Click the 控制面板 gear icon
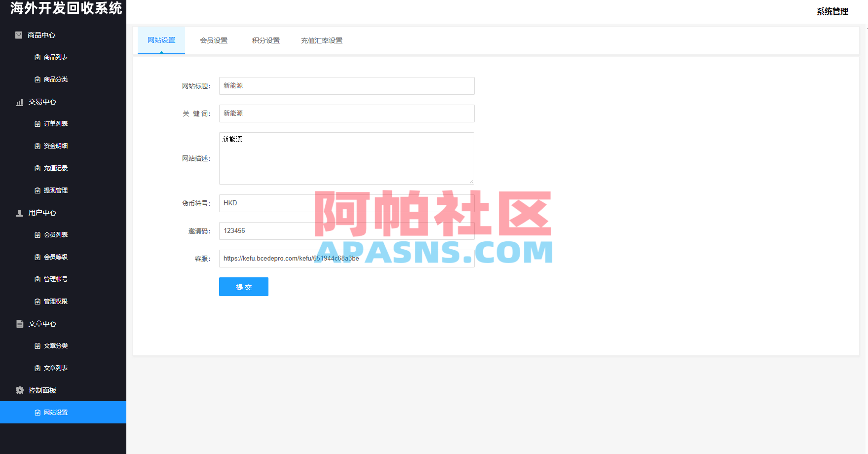 click(20, 390)
